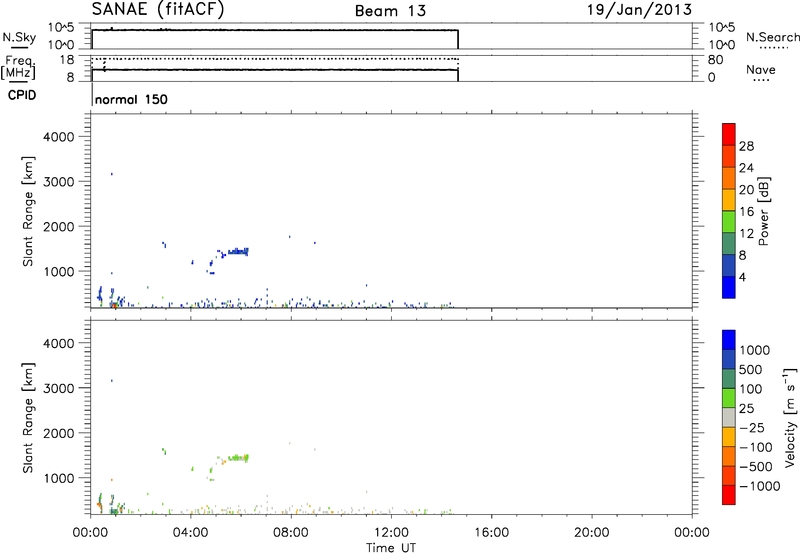The image size is (800, 554).
Task: Click the Freq. [MHz] axis label
Action: click(15, 68)
